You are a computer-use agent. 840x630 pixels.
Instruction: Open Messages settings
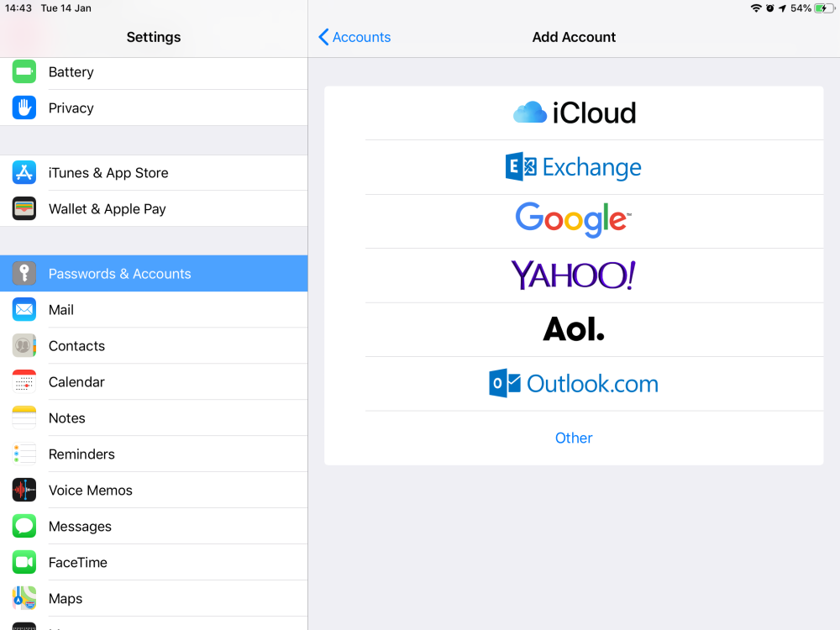pyautogui.click(x=154, y=526)
